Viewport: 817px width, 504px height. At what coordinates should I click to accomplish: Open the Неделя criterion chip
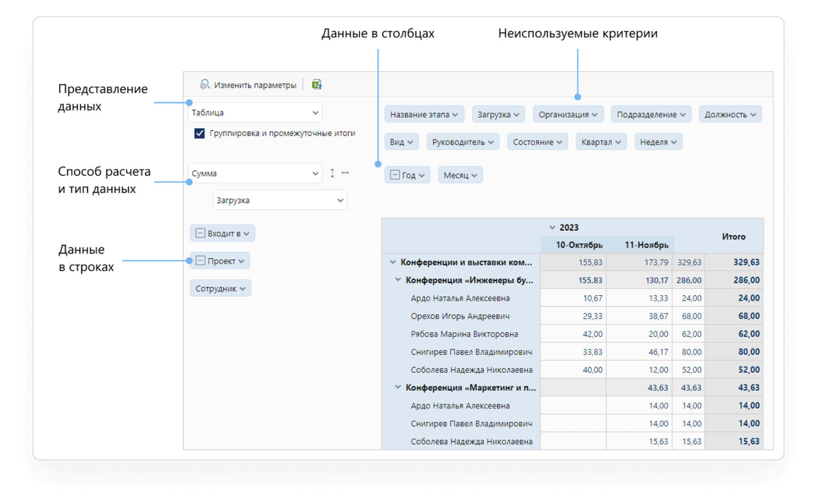click(658, 142)
